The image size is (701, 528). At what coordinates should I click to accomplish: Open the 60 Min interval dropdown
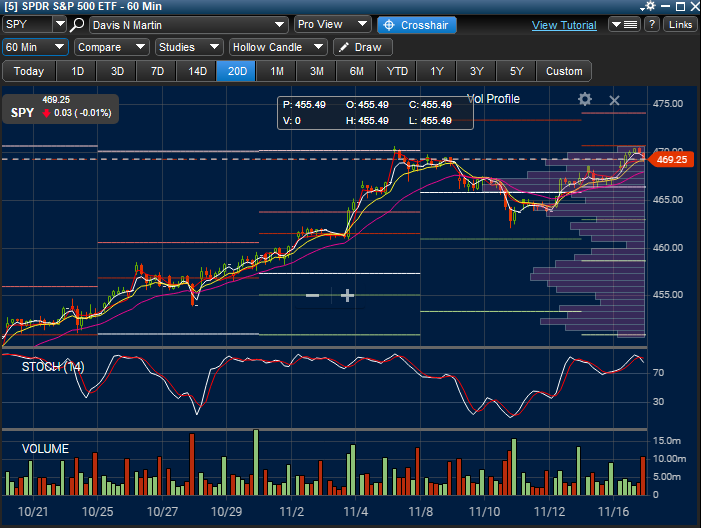coord(35,47)
